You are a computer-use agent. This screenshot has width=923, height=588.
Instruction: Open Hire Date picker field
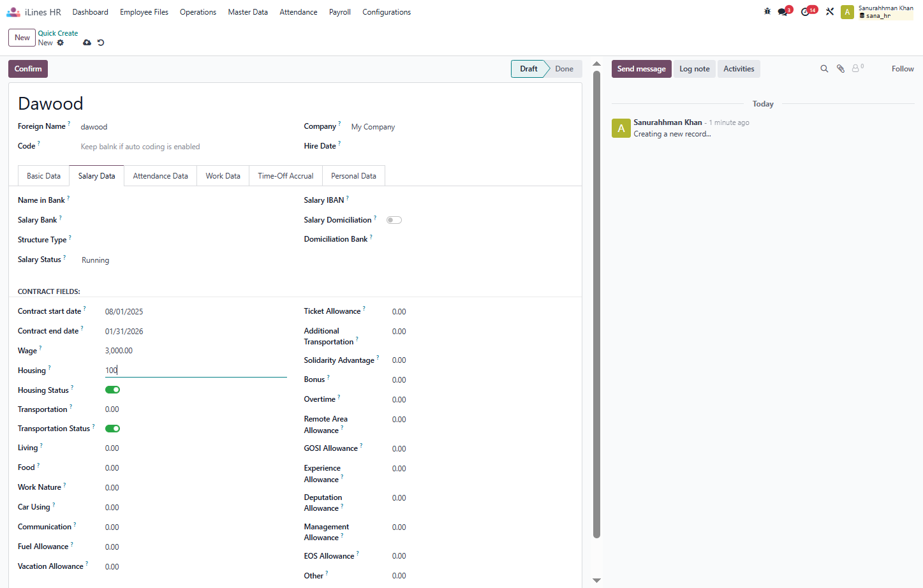point(462,146)
